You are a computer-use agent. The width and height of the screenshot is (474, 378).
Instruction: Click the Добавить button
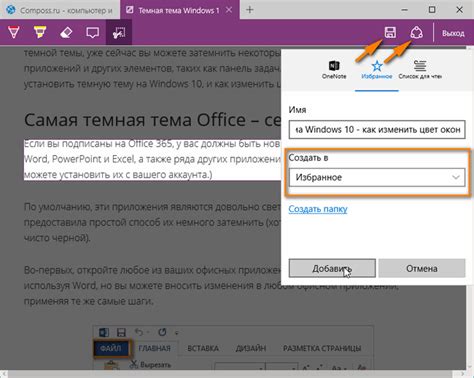pyautogui.click(x=332, y=268)
